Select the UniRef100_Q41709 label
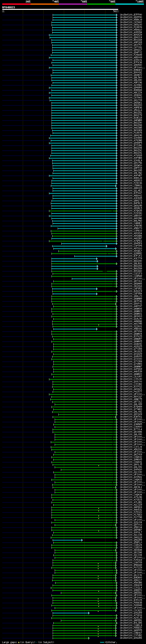 (131, 100)
